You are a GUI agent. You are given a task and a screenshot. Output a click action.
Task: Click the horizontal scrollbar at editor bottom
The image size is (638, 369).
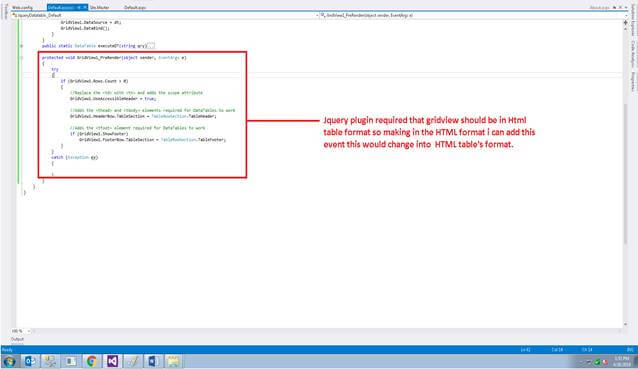(x=326, y=331)
